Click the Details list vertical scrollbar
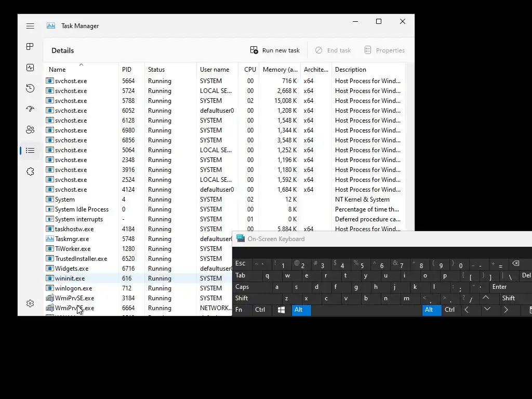 409,147
